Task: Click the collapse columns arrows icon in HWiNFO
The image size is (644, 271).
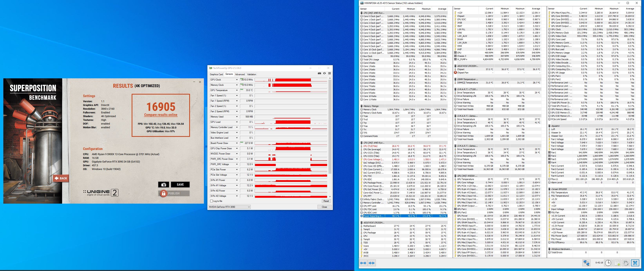Action: click(x=372, y=263)
